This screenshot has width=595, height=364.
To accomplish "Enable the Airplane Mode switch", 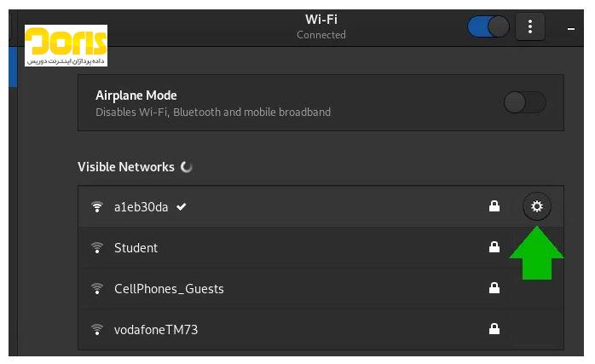I will (x=525, y=102).
